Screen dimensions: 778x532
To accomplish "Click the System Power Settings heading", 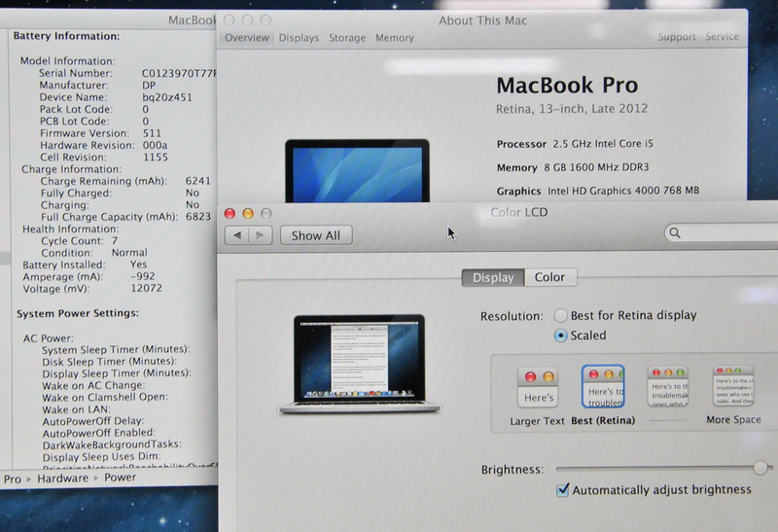I will coord(78,313).
